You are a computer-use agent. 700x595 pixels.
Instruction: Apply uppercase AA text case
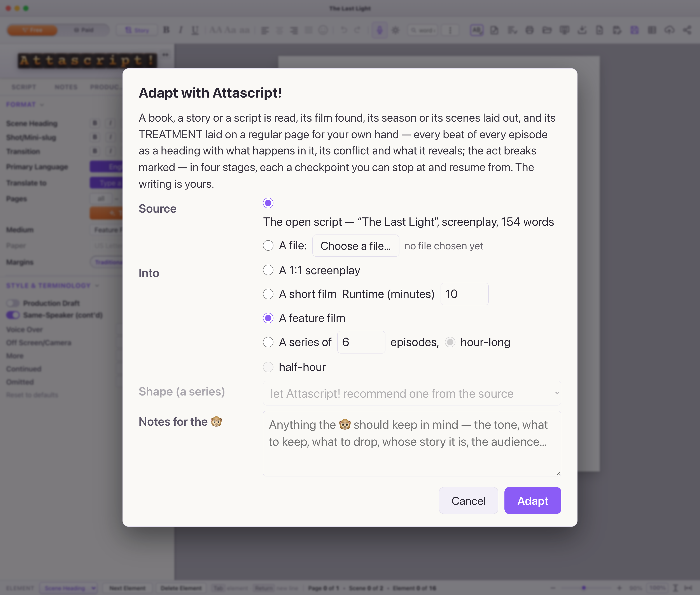point(215,30)
